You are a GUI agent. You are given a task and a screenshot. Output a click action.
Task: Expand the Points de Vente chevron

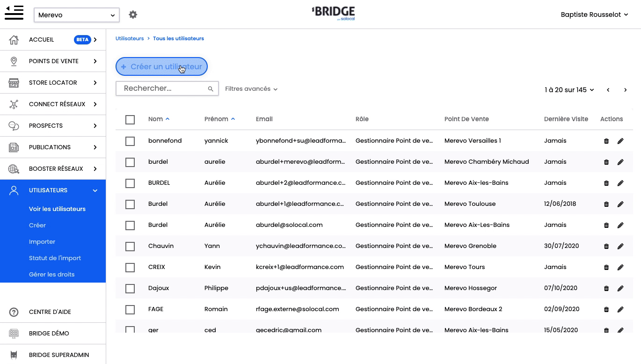tap(95, 61)
